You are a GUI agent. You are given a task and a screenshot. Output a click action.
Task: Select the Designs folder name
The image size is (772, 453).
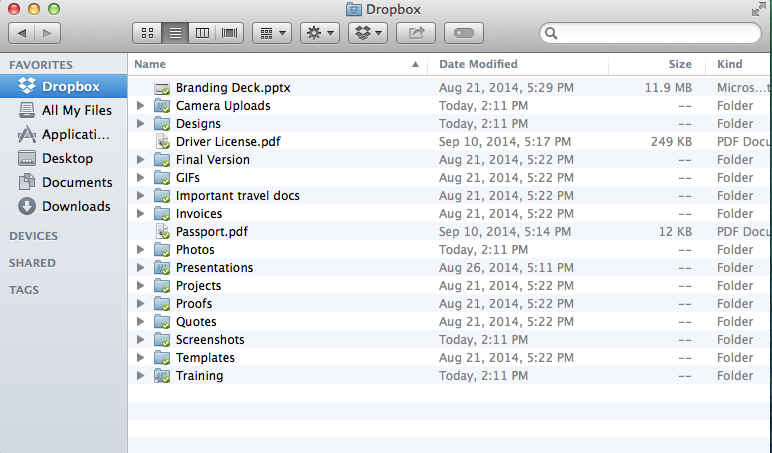tap(198, 124)
